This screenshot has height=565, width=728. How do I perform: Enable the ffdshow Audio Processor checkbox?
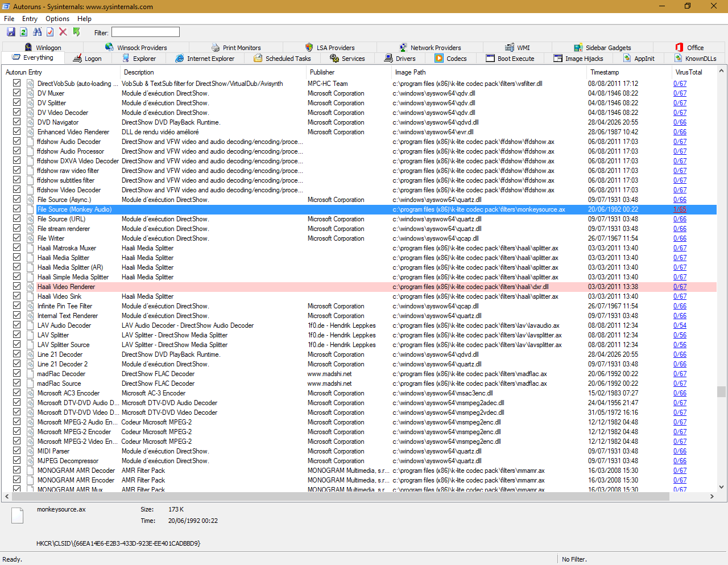tap(17, 151)
